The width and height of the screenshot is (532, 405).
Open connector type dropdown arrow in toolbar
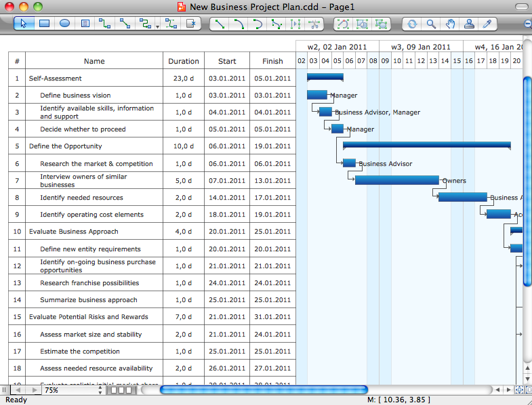157,26
